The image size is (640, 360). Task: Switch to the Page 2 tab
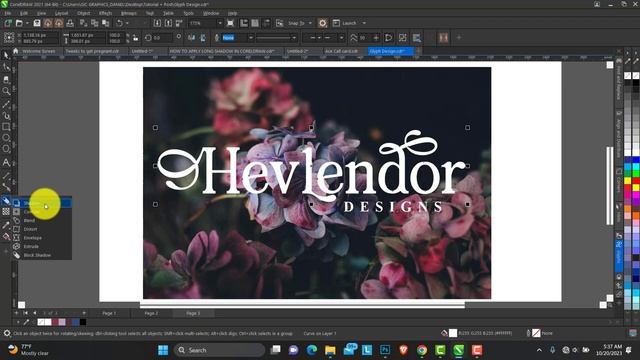click(x=151, y=313)
